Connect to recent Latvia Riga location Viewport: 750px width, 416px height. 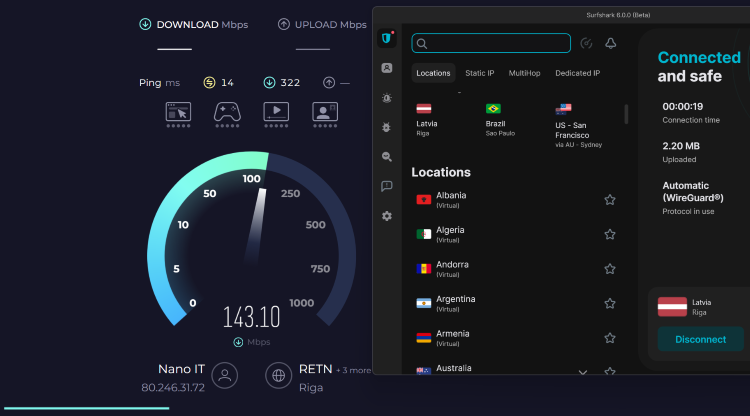(427, 120)
